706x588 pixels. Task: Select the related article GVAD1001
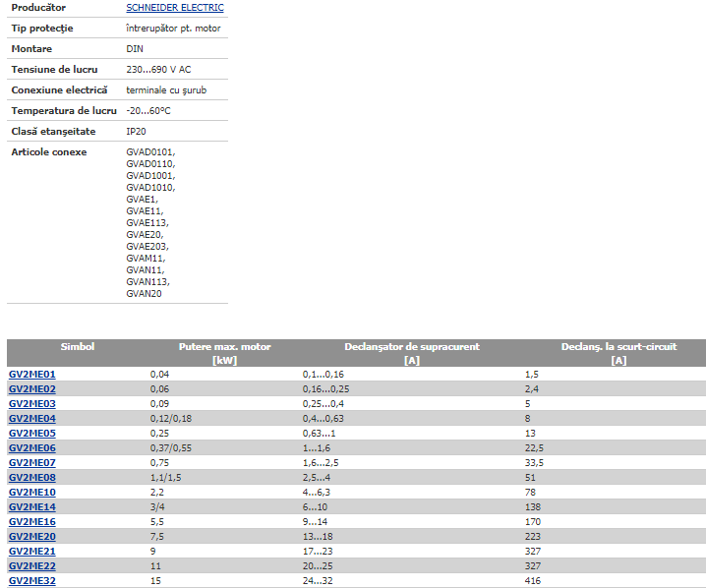pos(150,176)
